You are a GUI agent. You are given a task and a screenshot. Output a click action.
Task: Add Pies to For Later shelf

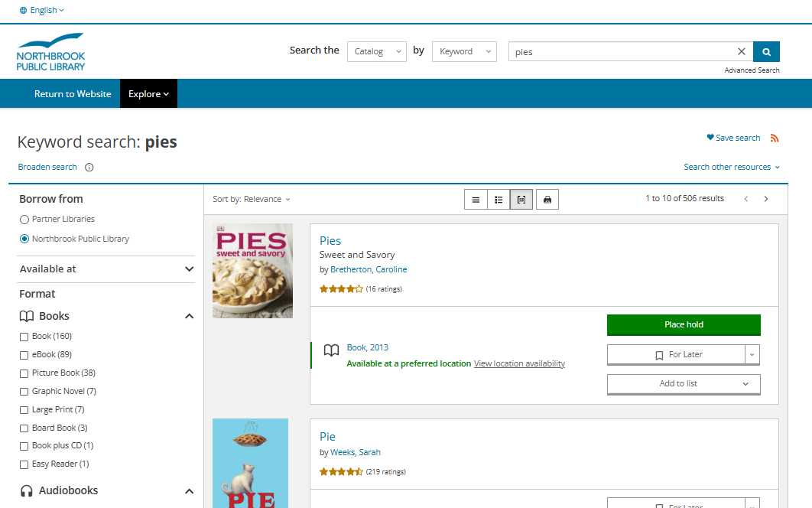[677, 354]
